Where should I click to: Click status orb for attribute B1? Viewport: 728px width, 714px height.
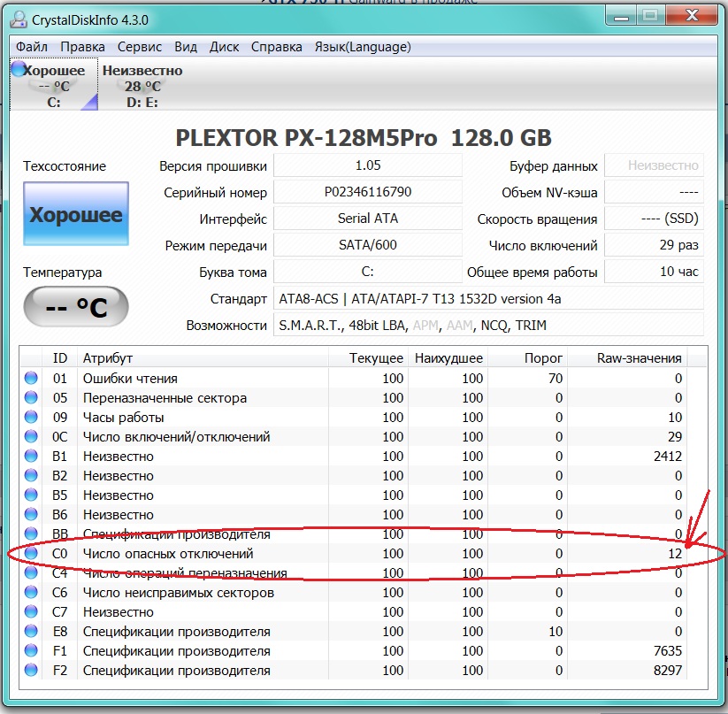point(31,456)
